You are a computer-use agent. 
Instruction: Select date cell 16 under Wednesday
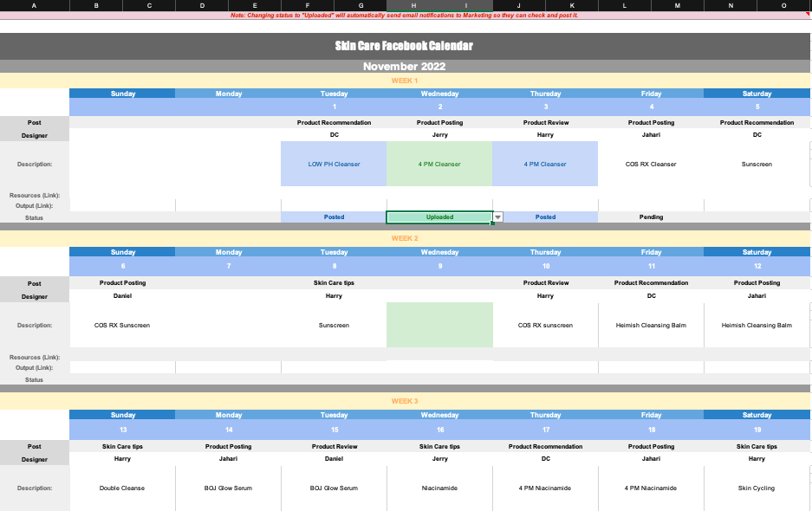[439, 430]
